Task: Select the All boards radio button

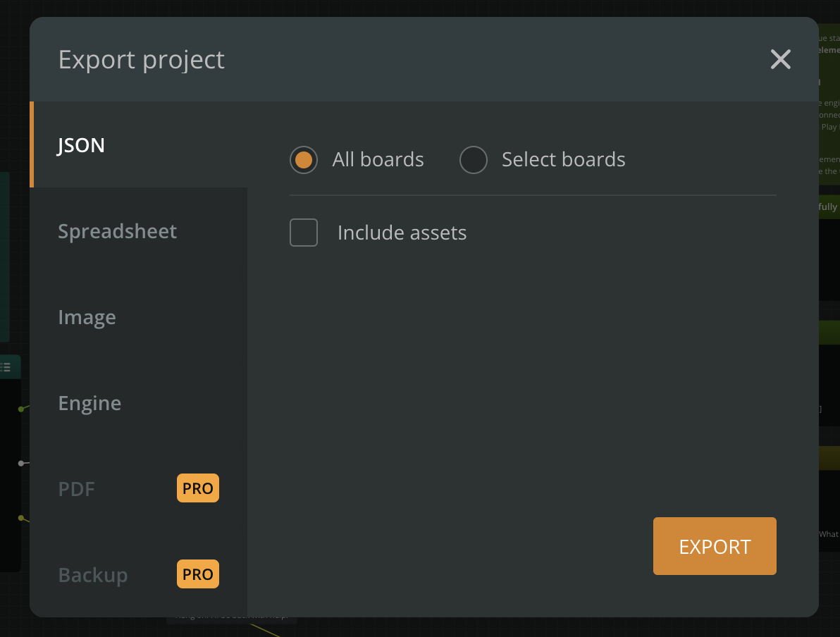Action: 304,160
